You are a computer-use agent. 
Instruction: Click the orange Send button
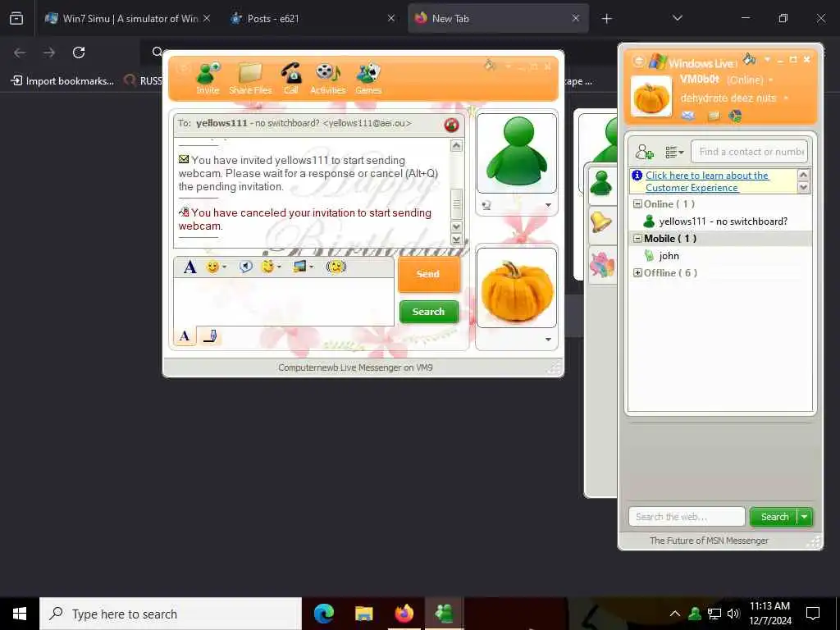(x=428, y=274)
